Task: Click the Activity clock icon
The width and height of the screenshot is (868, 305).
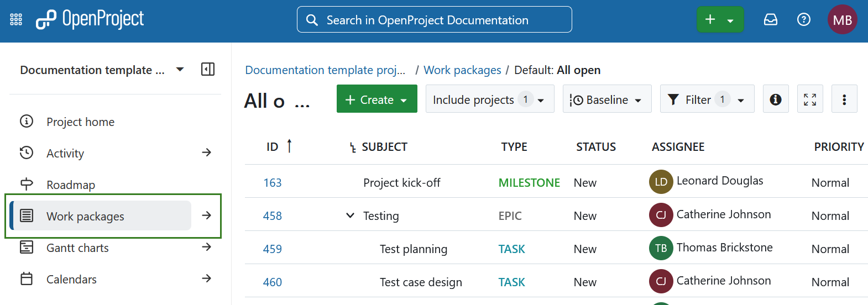Action: (27, 152)
